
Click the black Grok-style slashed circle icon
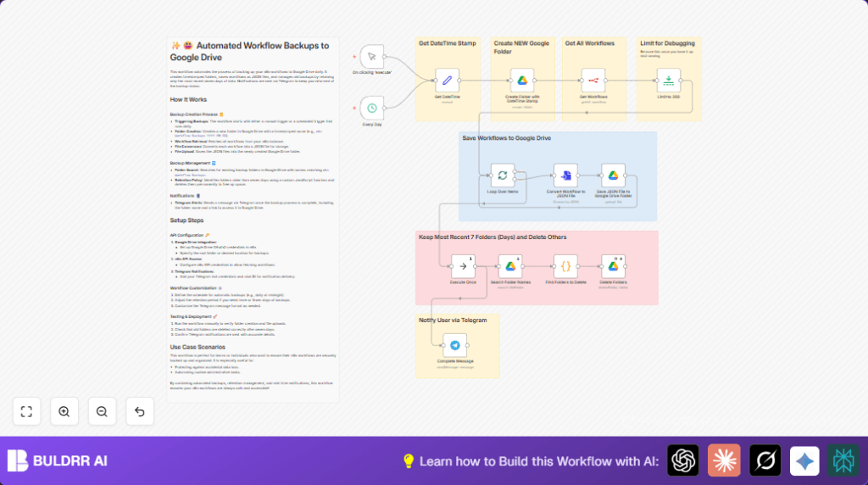point(765,460)
